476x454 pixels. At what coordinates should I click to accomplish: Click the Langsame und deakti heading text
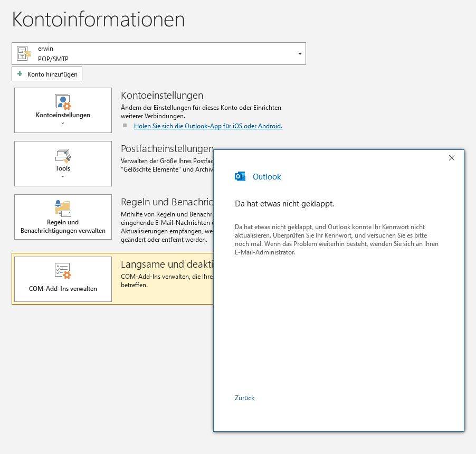pyautogui.click(x=167, y=264)
